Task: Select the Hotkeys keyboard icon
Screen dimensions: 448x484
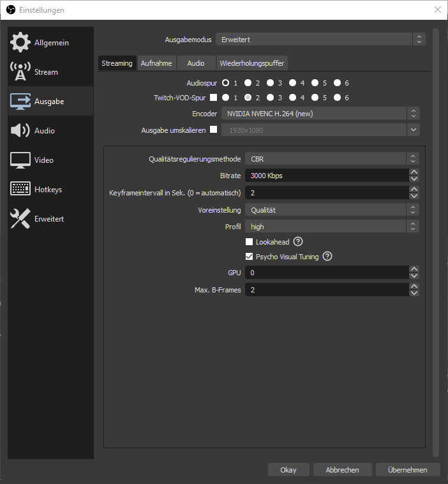Action: (x=20, y=190)
